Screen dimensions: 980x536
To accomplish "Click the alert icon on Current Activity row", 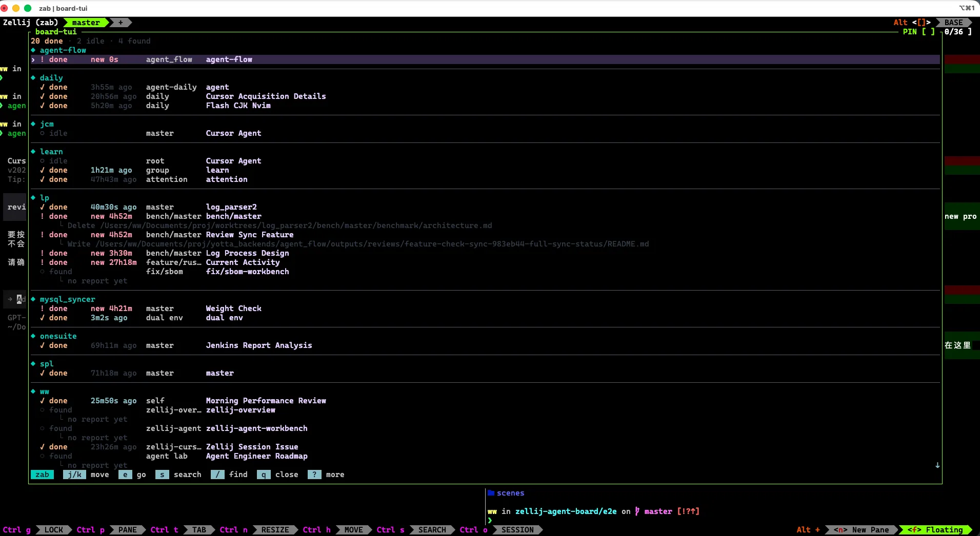I will tap(42, 262).
